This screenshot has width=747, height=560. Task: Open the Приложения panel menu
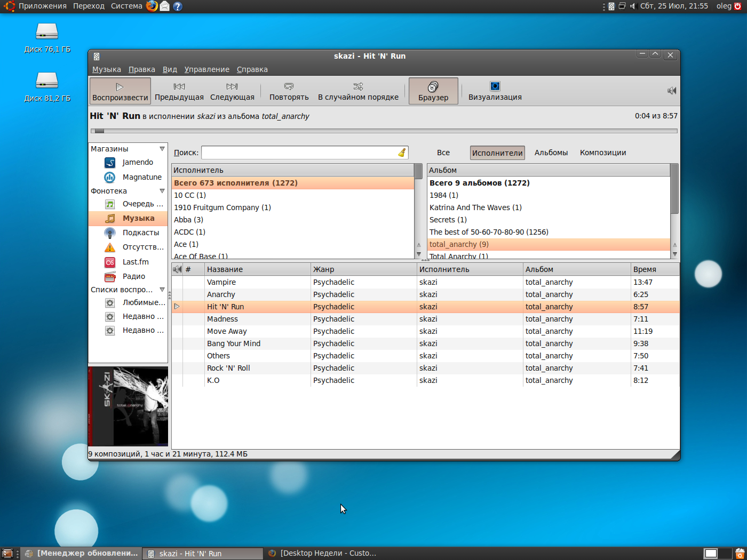coord(43,6)
